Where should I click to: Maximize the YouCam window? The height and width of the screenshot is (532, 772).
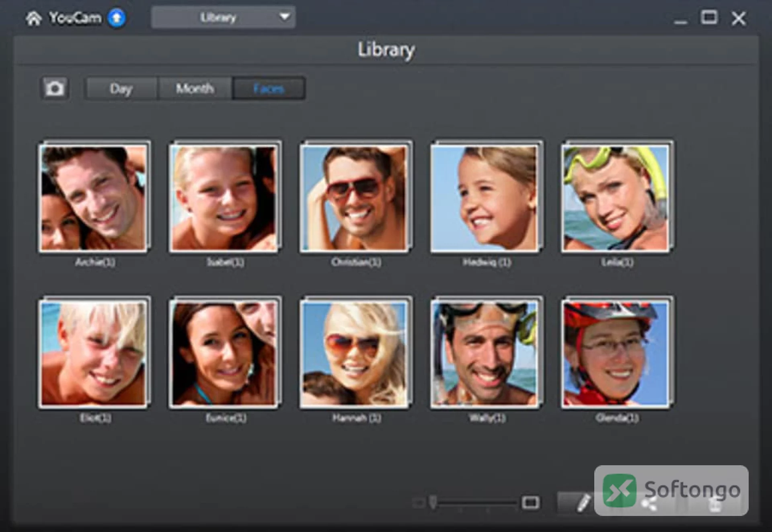point(709,18)
